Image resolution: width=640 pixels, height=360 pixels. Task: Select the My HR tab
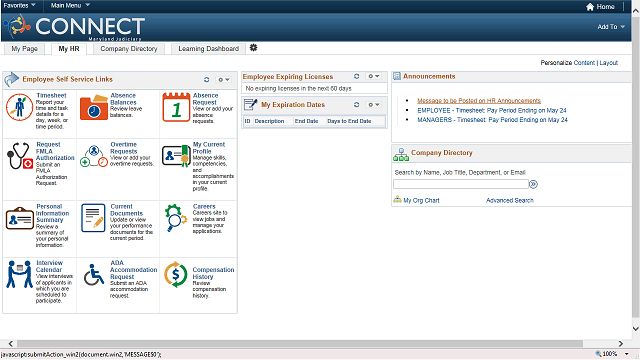pos(69,49)
